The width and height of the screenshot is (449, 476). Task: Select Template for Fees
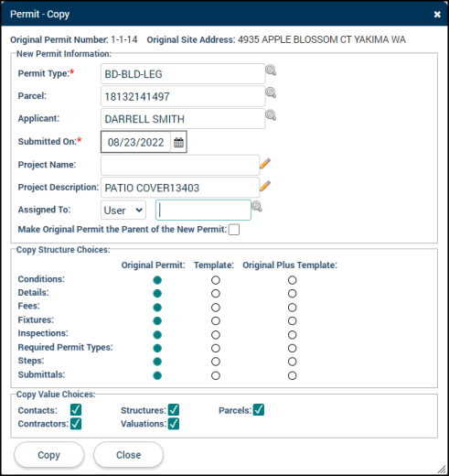click(x=216, y=308)
